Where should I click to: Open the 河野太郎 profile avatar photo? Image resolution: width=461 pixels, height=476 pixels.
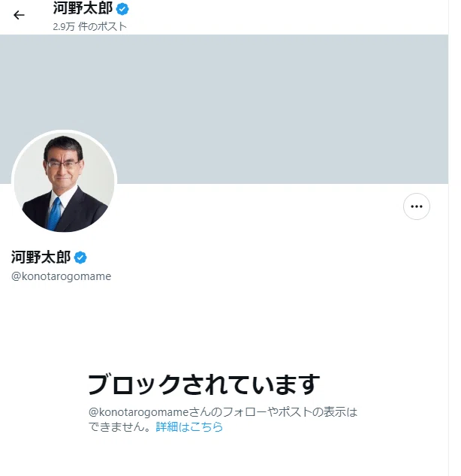click(x=64, y=182)
